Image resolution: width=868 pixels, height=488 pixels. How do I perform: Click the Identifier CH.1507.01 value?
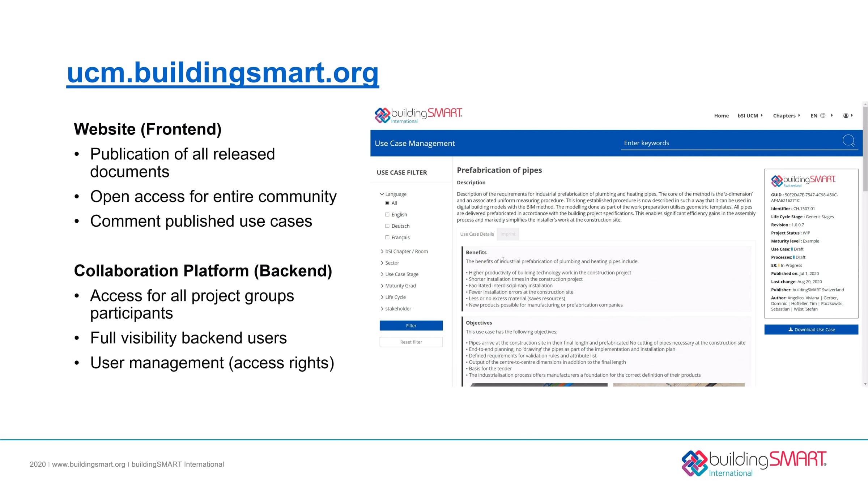(x=804, y=209)
